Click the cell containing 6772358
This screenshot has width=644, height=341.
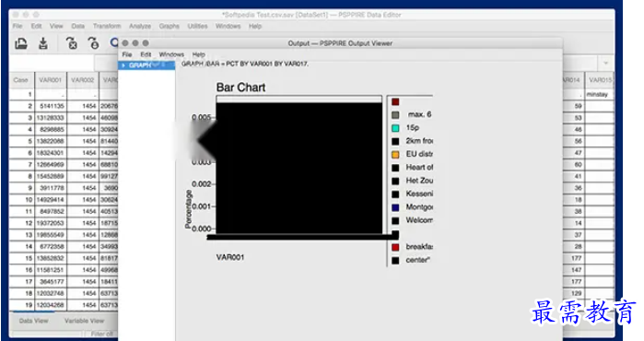[52, 246]
